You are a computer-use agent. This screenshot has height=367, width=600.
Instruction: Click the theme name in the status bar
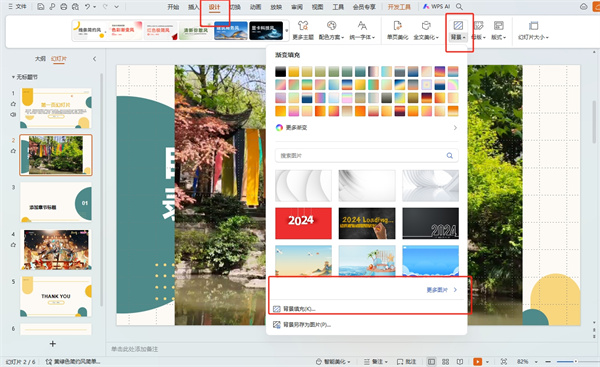click(x=73, y=362)
